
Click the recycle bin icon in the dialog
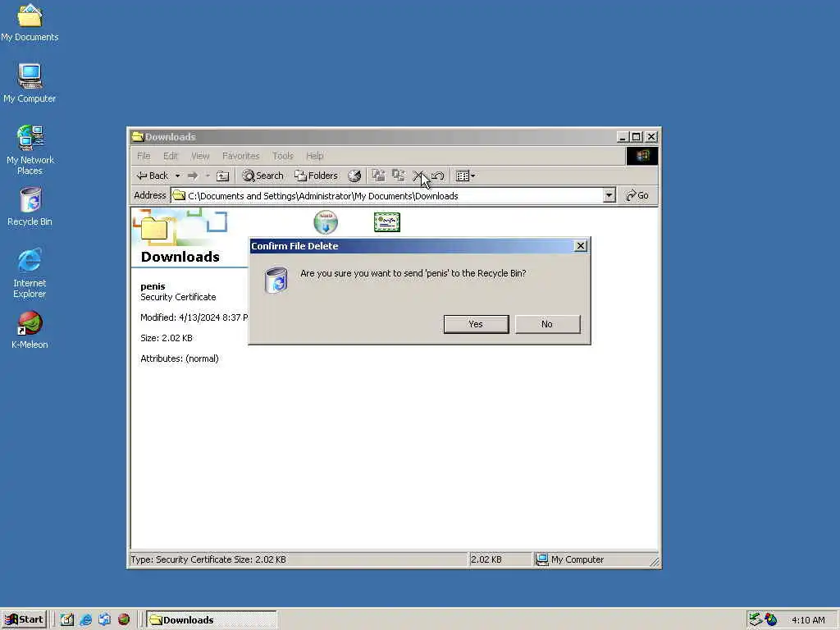click(276, 280)
